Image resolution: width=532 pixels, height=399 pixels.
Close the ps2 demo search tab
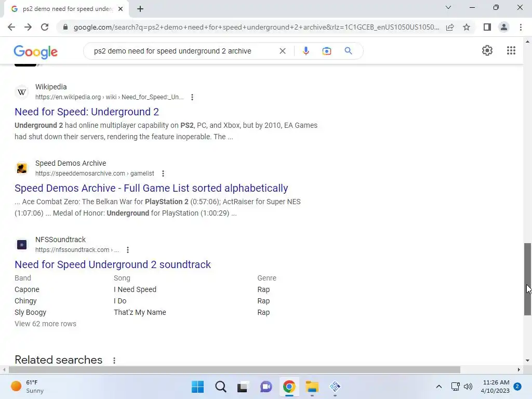click(121, 9)
